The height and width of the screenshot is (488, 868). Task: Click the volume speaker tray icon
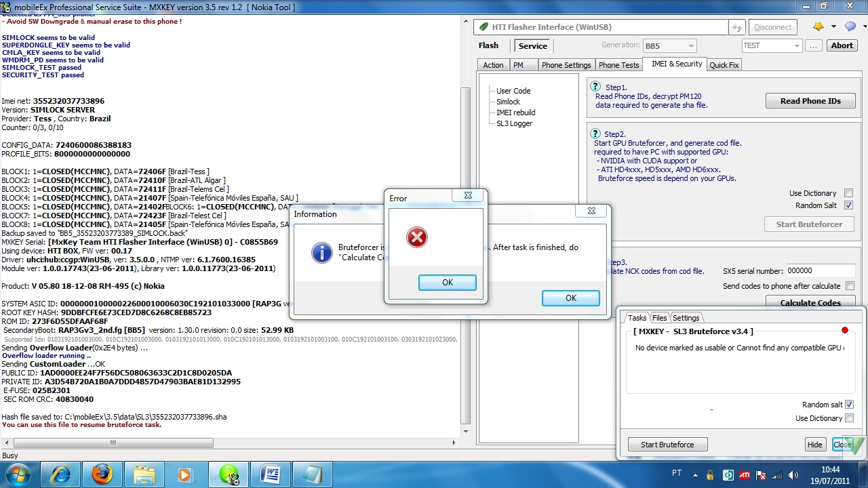793,475
